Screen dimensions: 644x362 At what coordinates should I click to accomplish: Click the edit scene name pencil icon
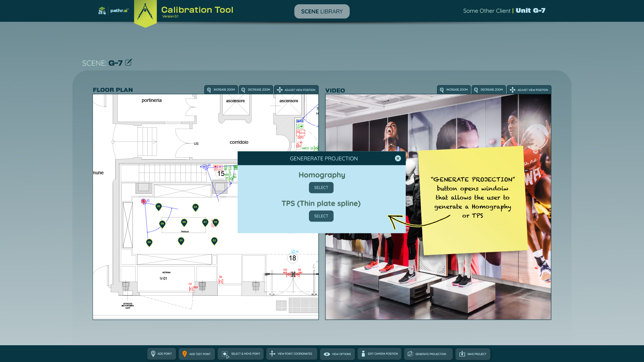[x=128, y=62]
